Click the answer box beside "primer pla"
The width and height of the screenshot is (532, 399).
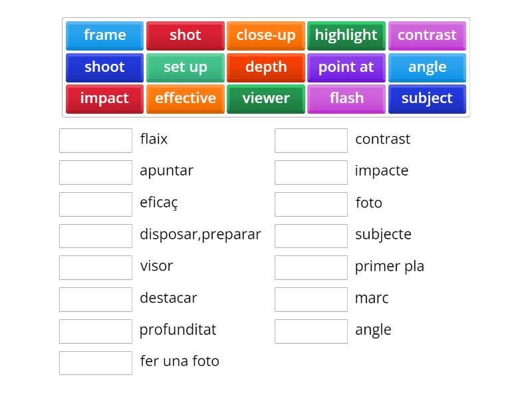(x=311, y=267)
